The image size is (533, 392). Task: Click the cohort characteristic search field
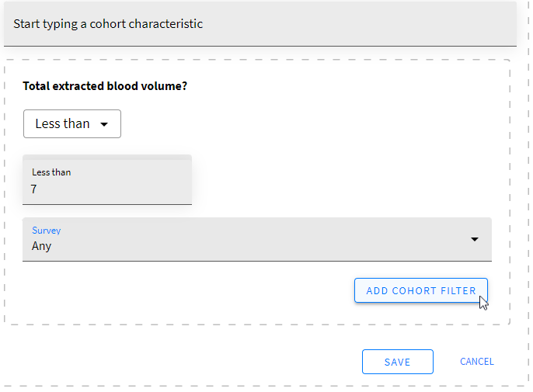(260, 24)
